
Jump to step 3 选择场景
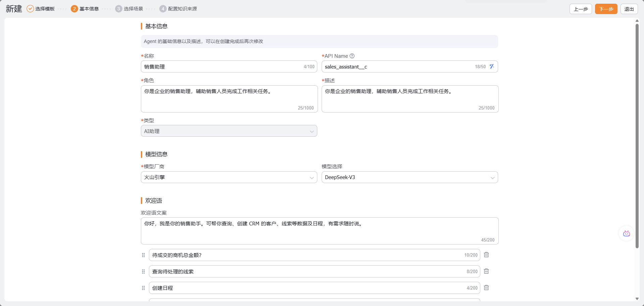pos(129,9)
